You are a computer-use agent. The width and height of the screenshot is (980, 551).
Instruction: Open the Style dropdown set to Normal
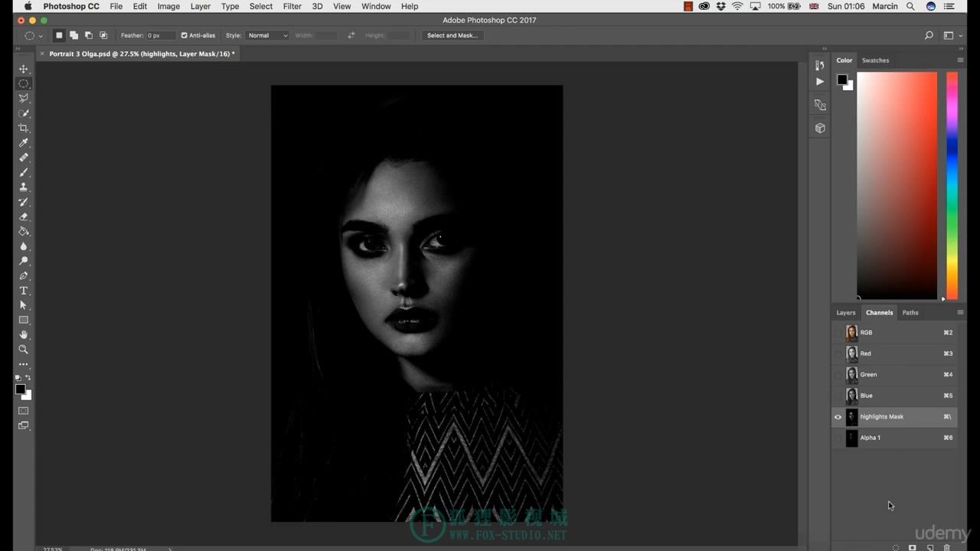click(267, 35)
